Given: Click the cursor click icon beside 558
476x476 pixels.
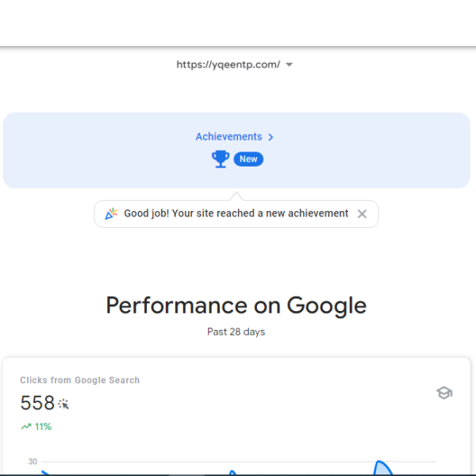Looking at the screenshot, I should click(x=63, y=404).
